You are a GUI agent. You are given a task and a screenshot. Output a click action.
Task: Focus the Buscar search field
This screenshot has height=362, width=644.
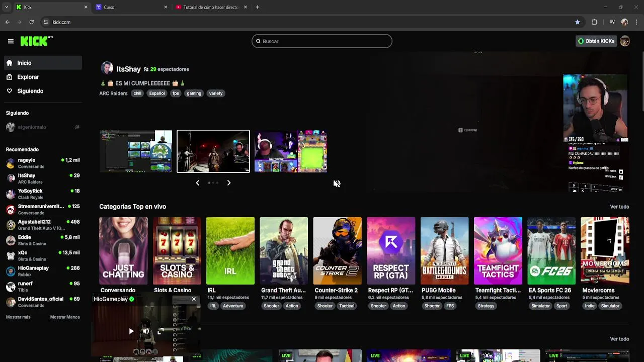click(322, 41)
